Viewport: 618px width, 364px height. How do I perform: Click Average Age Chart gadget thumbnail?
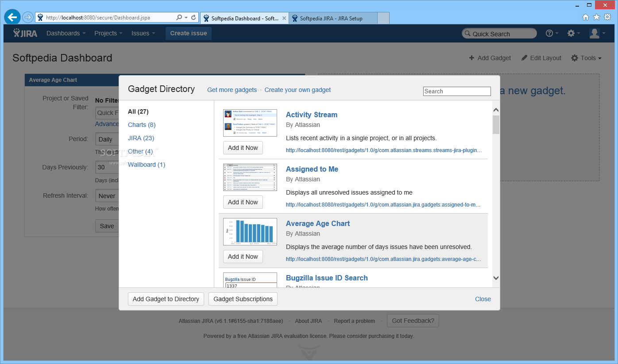point(250,232)
